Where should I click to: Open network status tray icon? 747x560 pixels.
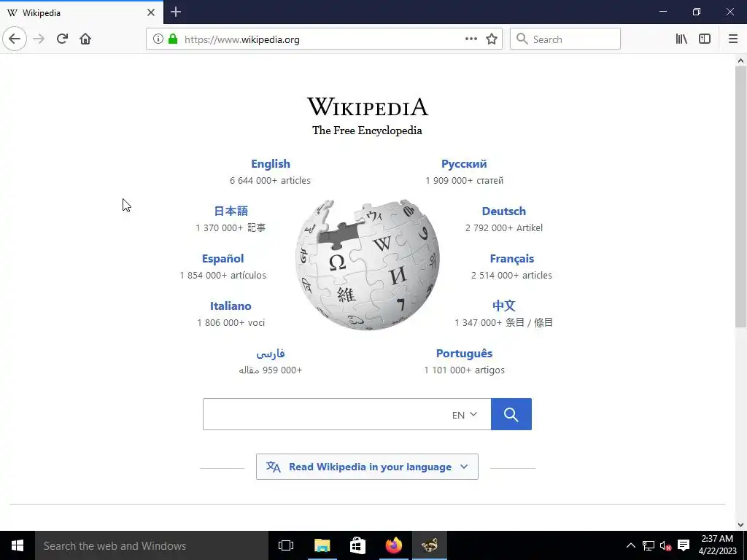[648, 545]
